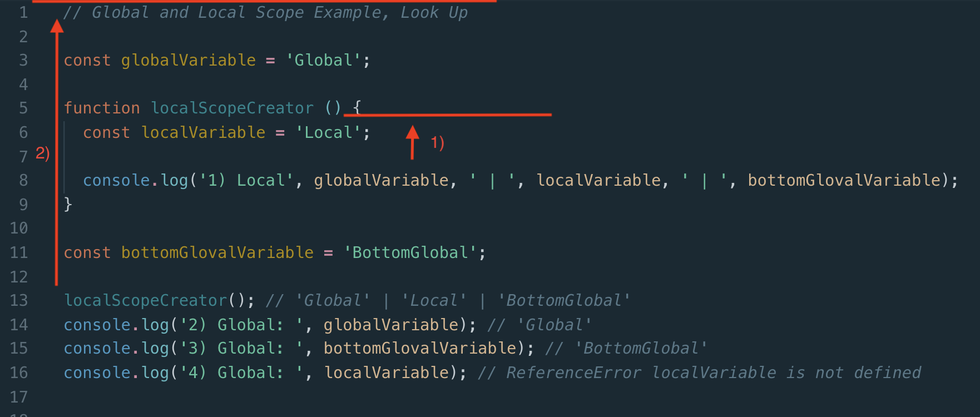Viewport: 980px width, 417px height.
Task: Click ReferenceError comment on line 16
Action: coord(700,373)
